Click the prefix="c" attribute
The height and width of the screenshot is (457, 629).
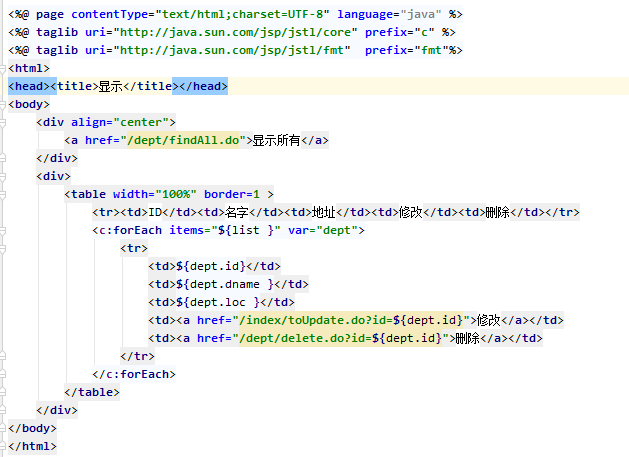400,32
